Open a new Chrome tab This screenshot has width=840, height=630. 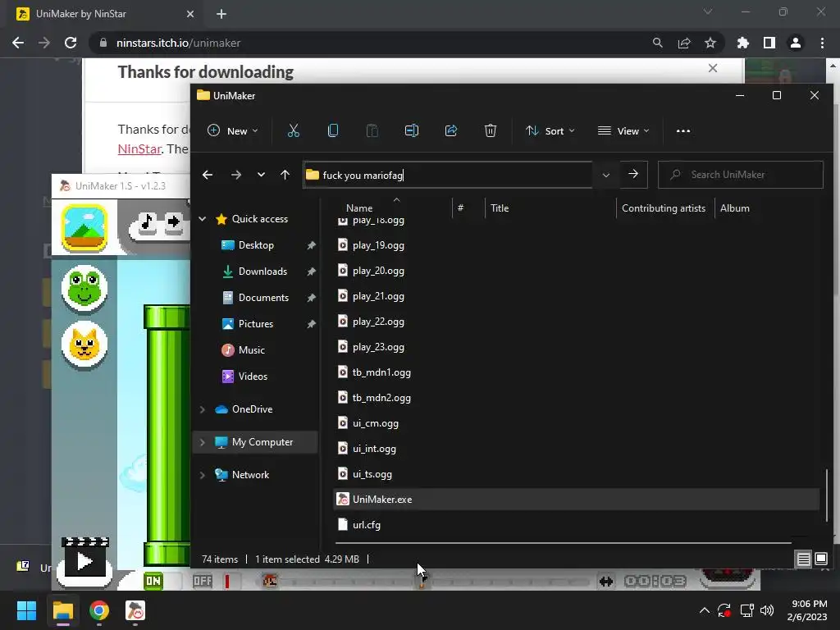pyautogui.click(x=221, y=14)
